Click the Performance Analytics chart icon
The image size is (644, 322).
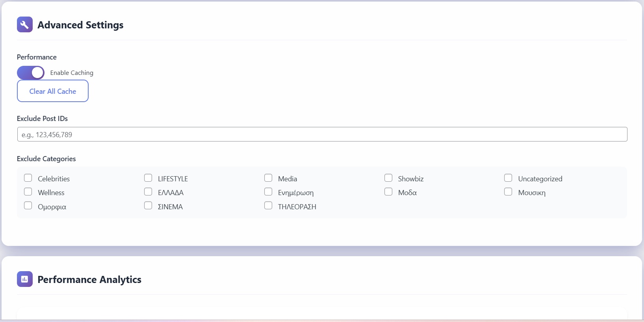click(25, 279)
